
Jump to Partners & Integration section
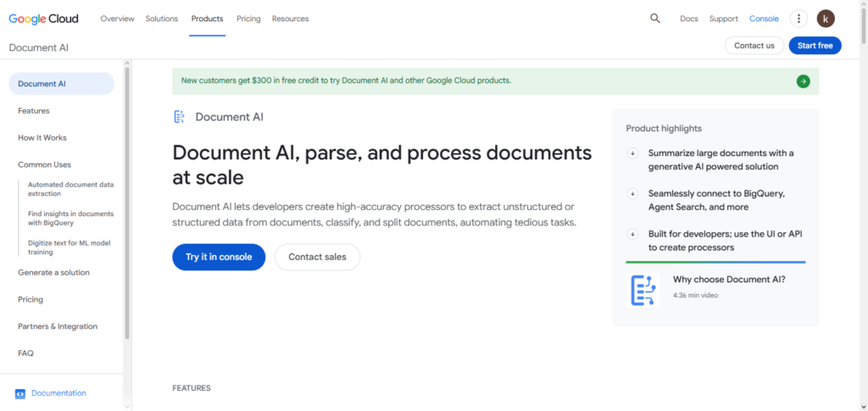58,326
